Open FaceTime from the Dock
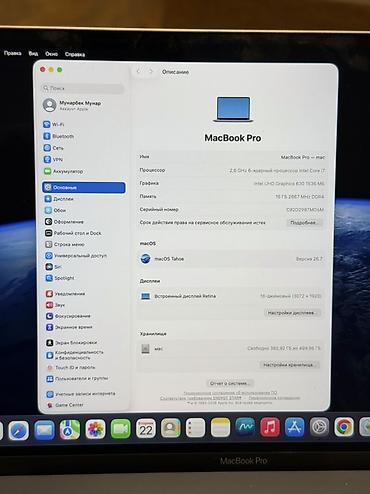 click(x=121, y=429)
